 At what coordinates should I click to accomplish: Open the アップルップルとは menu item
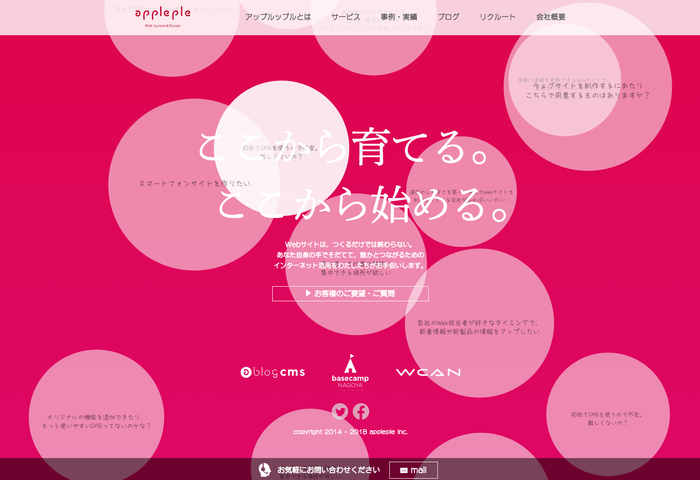[278, 17]
